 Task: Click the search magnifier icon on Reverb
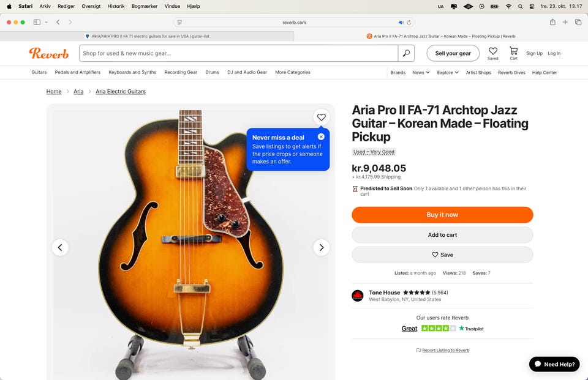pyautogui.click(x=406, y=53)
